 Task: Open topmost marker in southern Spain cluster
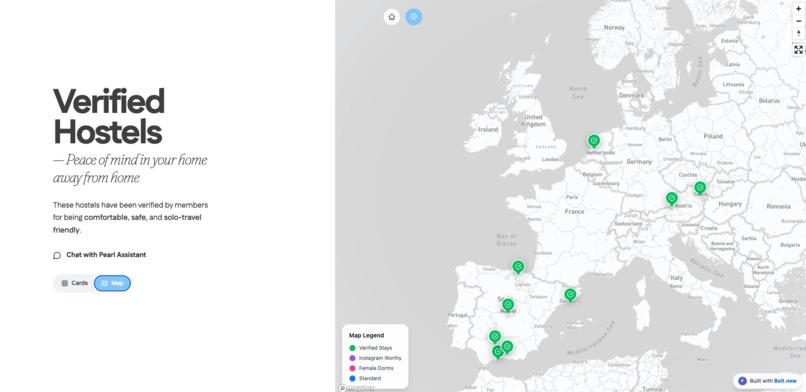(x=494, y=337)
